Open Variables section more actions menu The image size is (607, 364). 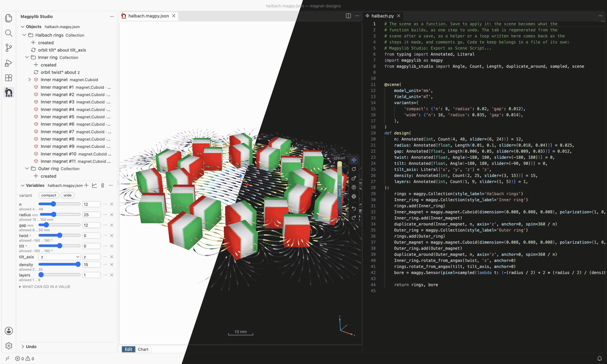(x=111, y=185)
